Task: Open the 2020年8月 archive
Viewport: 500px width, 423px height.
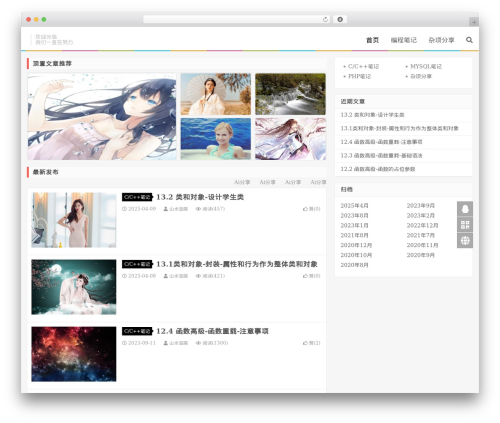Action: [x=354, y=265]
